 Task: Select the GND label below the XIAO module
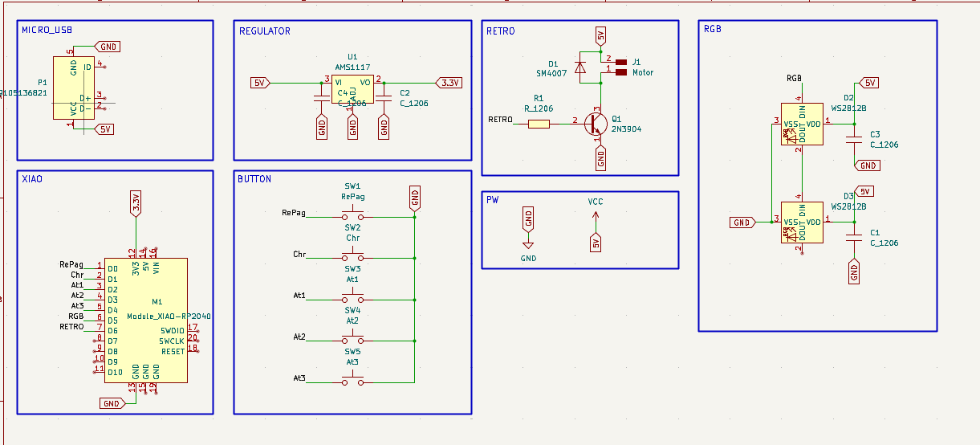click(x=112, y=403)
